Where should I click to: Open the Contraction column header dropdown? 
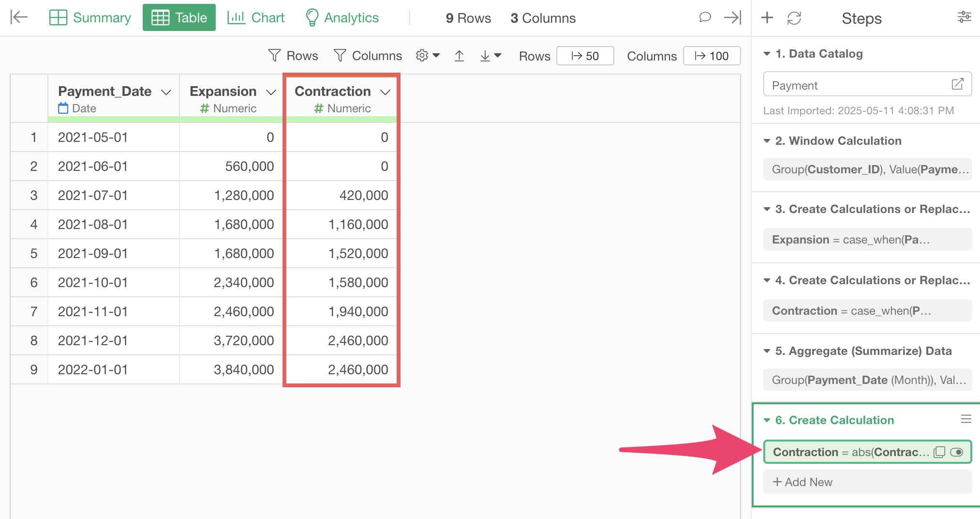(385, 92)
